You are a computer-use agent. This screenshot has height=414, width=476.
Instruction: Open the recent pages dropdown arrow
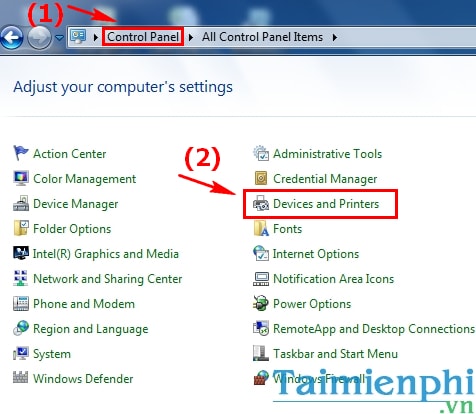(59, 38)
